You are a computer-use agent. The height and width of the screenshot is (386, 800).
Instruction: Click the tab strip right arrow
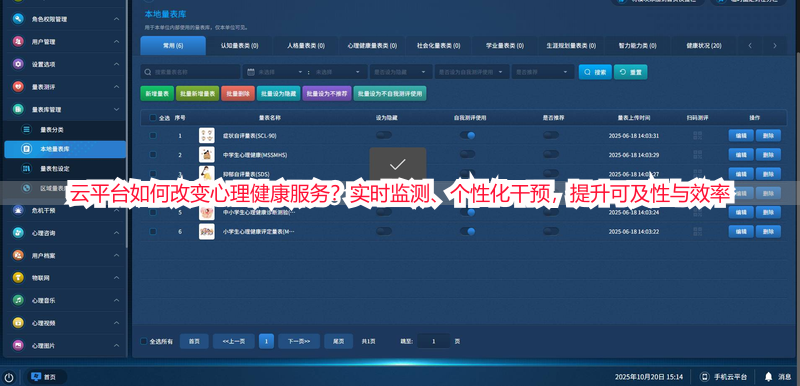pos(774,45)
